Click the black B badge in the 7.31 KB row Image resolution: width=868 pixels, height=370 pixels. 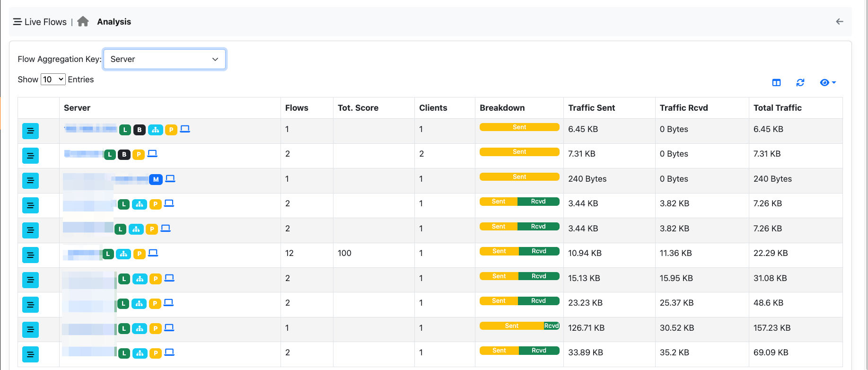pyautogui.click(x=124, y=154)
